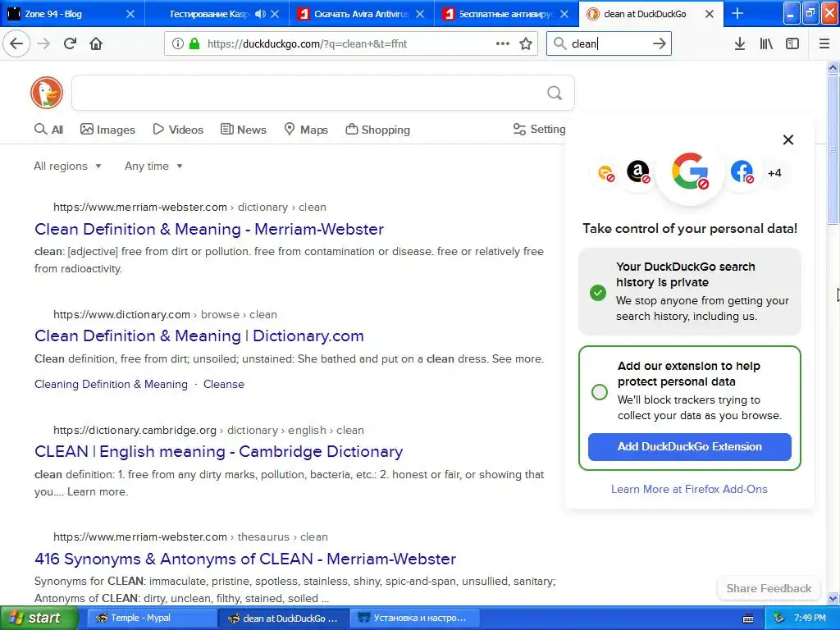The width and height of the screenshot is (840, 630).
Task: Switch to the Тестирование Kasp tab
Action: (209, 14)
